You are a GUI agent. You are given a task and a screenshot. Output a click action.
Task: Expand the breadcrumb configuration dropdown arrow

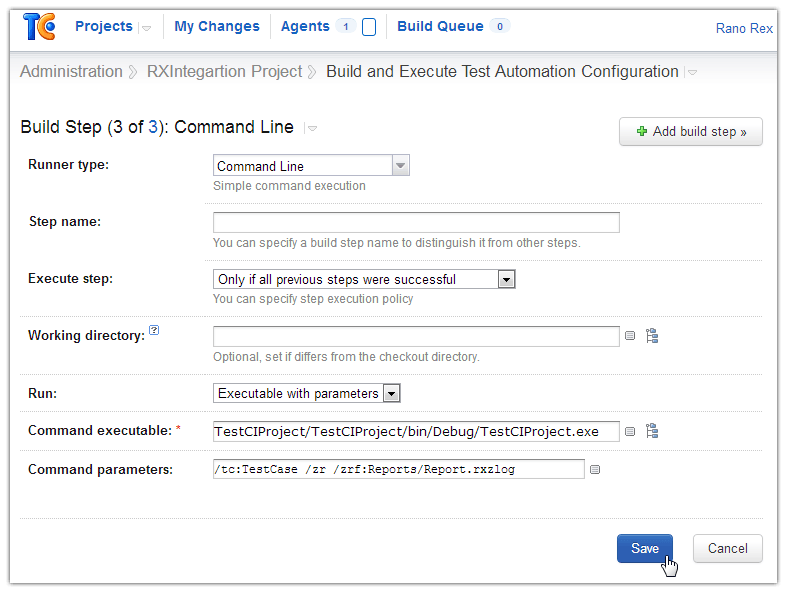point(693,73)
